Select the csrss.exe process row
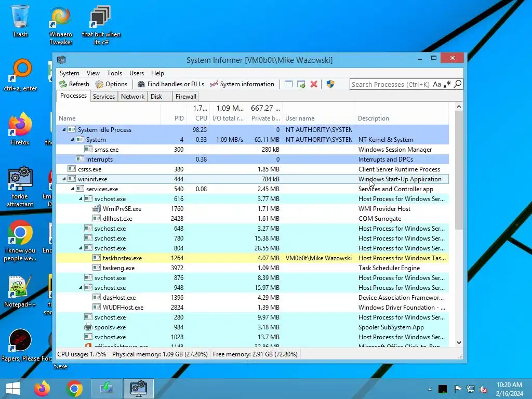 (252, 169)
